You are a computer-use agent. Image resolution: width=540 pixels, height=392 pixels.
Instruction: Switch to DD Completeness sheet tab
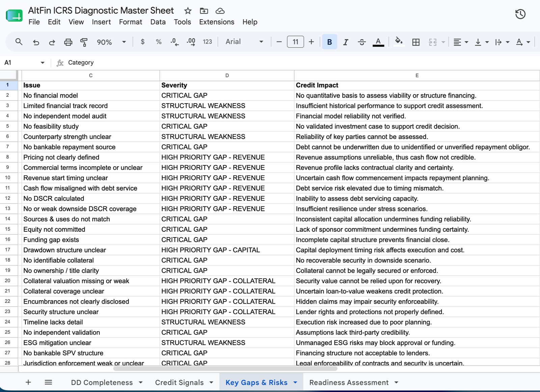click(x=102, y=383)
